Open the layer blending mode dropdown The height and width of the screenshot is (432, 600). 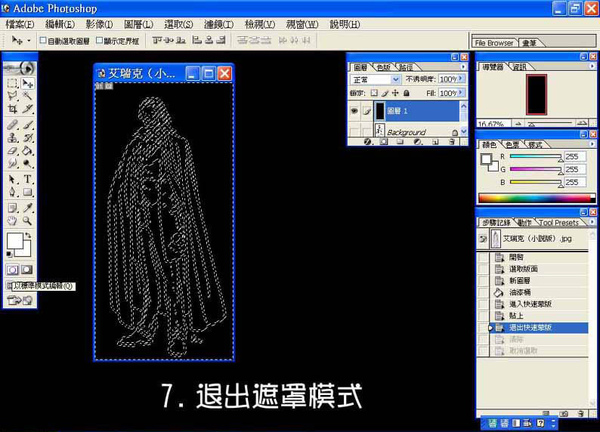(x=375, y=79)
